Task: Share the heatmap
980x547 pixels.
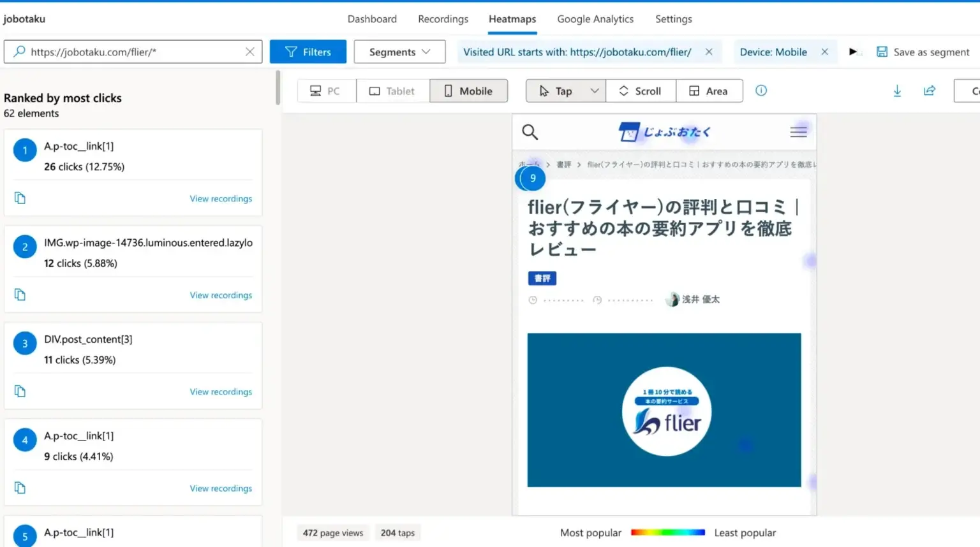Action: [x=930, y=91]
